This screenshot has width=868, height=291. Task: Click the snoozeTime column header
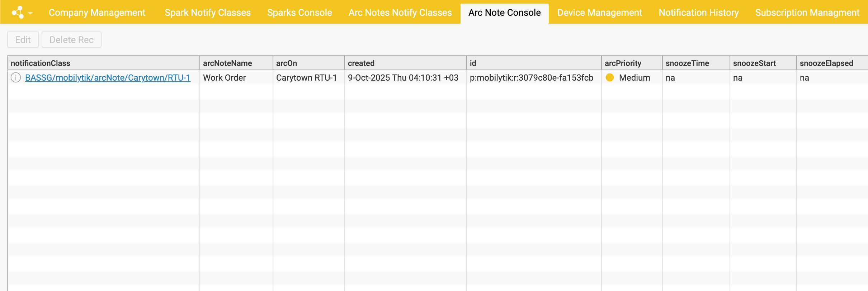pos(687,63)
